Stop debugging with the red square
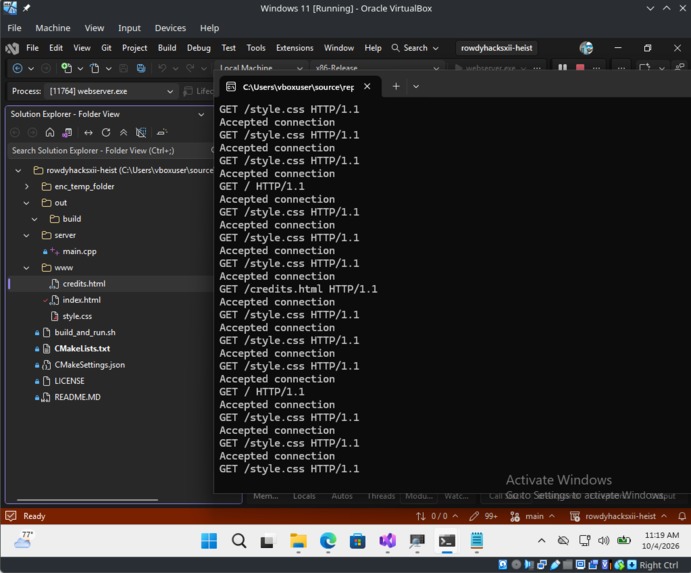This screenshot has height=573, width=691. tap(580, 68)
